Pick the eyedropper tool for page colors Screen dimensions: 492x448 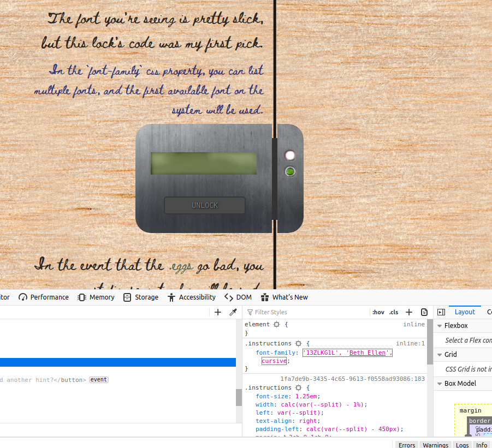(233, 312)
